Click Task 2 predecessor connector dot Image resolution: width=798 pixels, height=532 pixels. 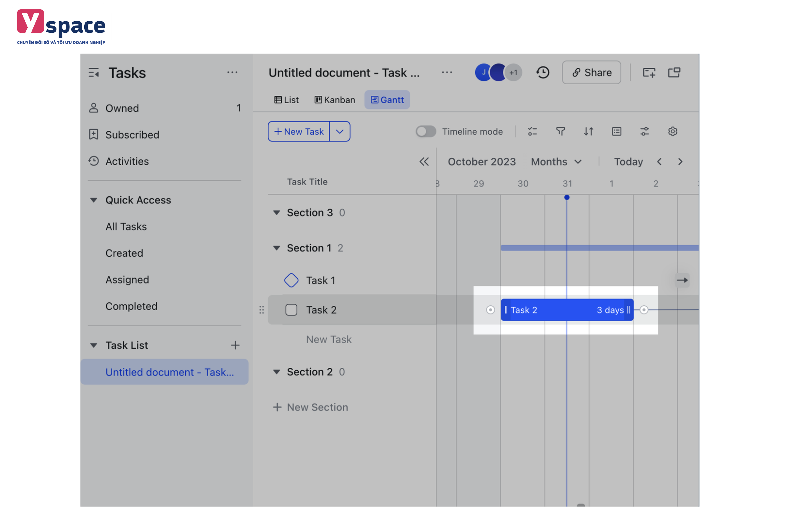[491, 310]
